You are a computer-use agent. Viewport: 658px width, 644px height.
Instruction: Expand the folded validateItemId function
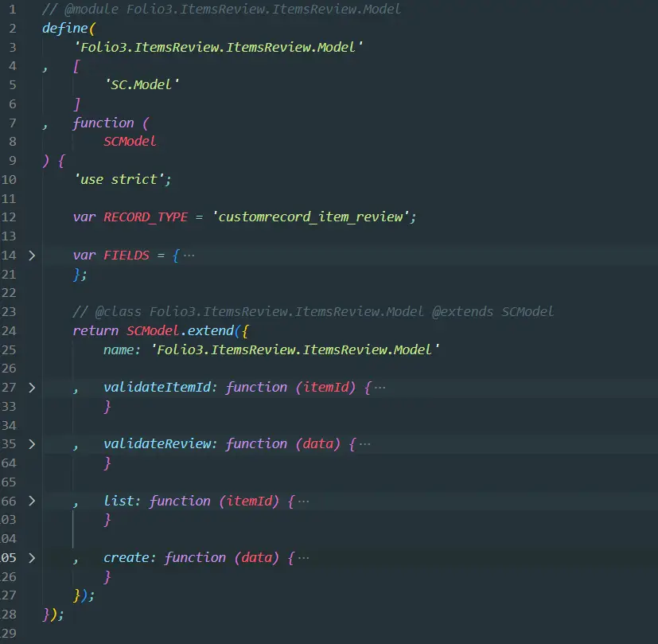(x=32, y=388)
